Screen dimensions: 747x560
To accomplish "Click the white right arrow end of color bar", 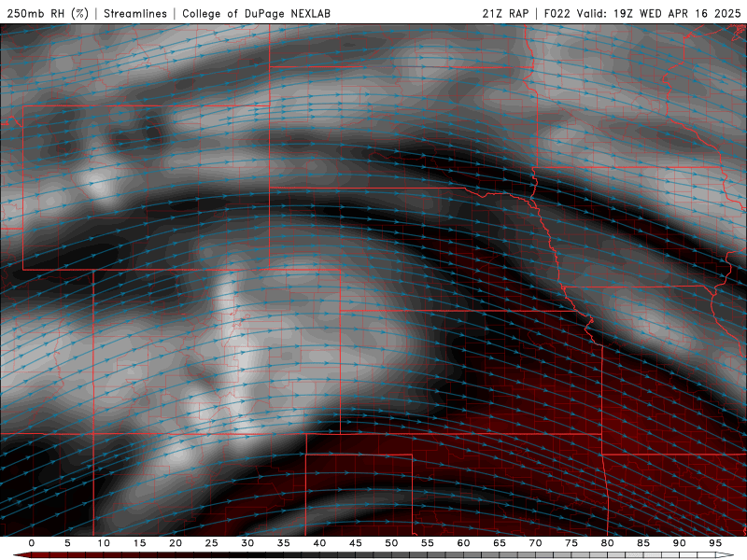I will 725,555.
